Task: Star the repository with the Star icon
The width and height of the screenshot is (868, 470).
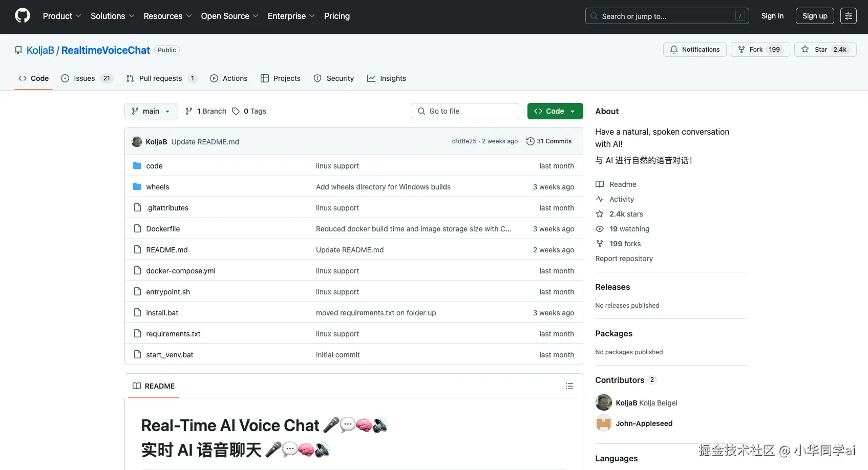Action: point(805,50)
